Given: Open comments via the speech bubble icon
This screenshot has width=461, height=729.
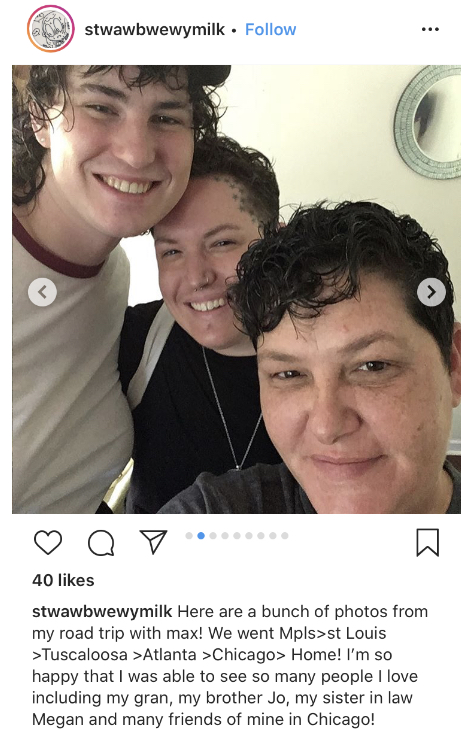Looking at the screenshot, I should pos(101,543).
